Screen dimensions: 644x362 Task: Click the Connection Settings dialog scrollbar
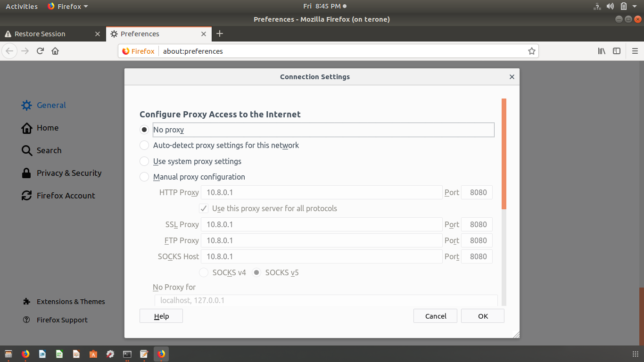[x=504, y=154]
